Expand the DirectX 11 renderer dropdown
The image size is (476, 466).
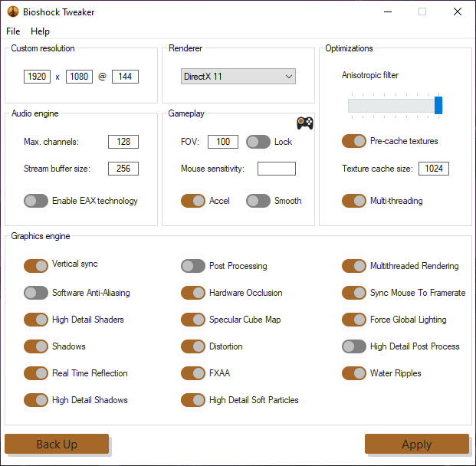pyautogui.click(x=238, y=76)
